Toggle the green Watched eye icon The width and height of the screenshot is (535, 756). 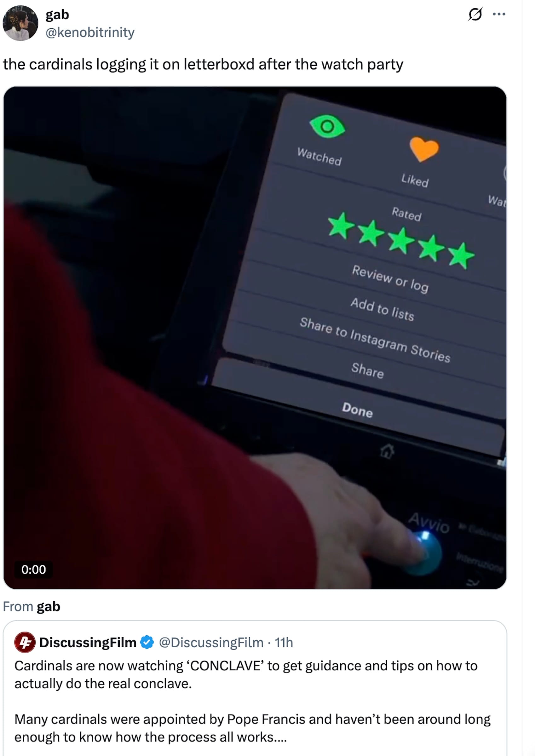[x=327, y=126]
